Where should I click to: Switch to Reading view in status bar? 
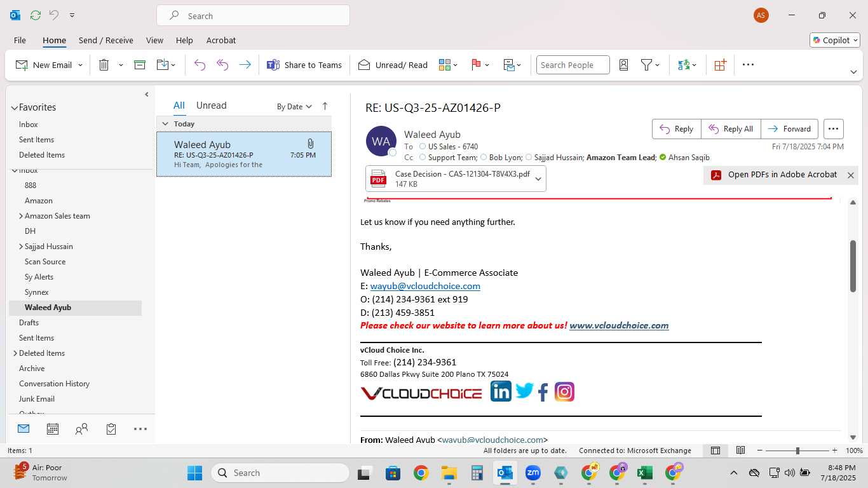tap(740, 451)
